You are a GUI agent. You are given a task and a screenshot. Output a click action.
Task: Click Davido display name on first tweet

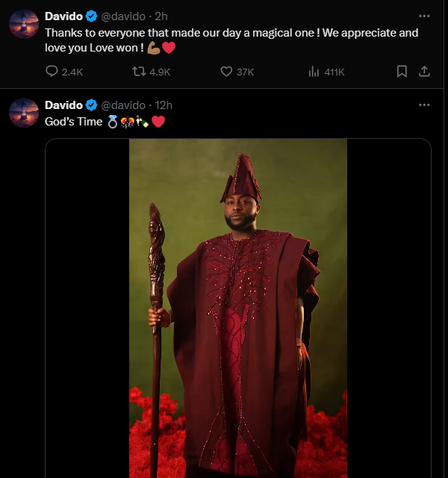pos(63,16)
